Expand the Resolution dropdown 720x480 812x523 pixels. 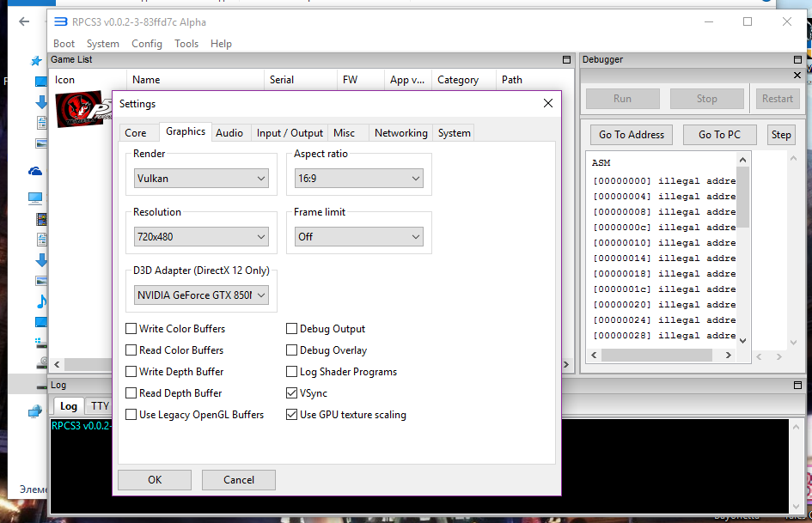pyautogui.click(x=202, y=237)
